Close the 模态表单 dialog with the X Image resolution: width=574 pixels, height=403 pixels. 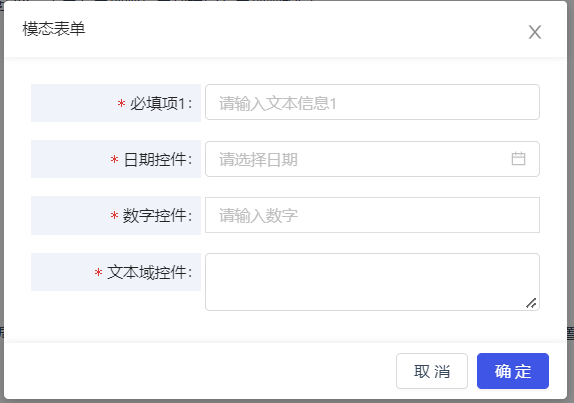coord(535,32)
